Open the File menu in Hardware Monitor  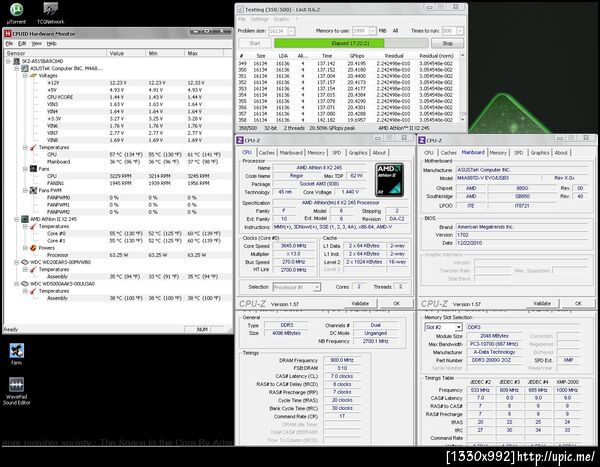coord(9,44)
